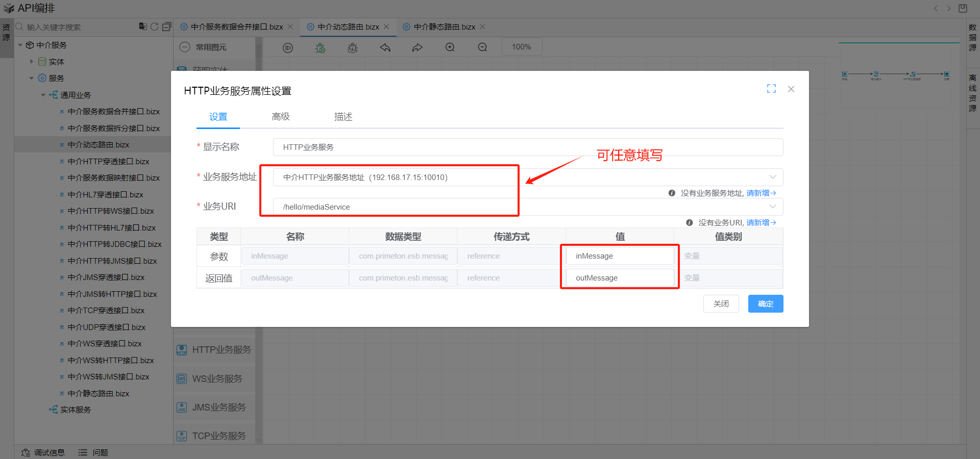Image resolution: width=980 pixels, height=459 pixels.
Task: Open 中介HTTP转JDBC接口.bizx in the tree
Action: 114,244
